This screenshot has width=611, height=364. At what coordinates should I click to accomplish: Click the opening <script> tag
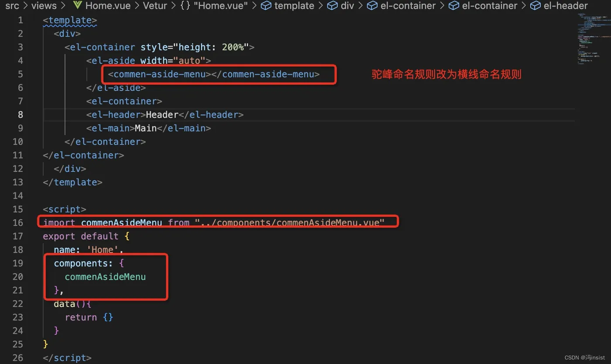tap(65, 209)
